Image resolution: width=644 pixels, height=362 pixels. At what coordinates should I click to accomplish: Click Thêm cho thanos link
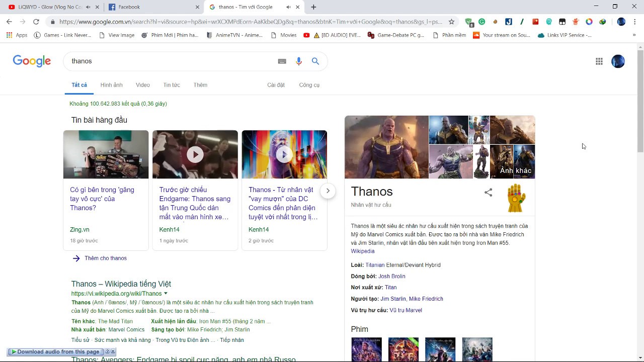click(x=106, y=258)
